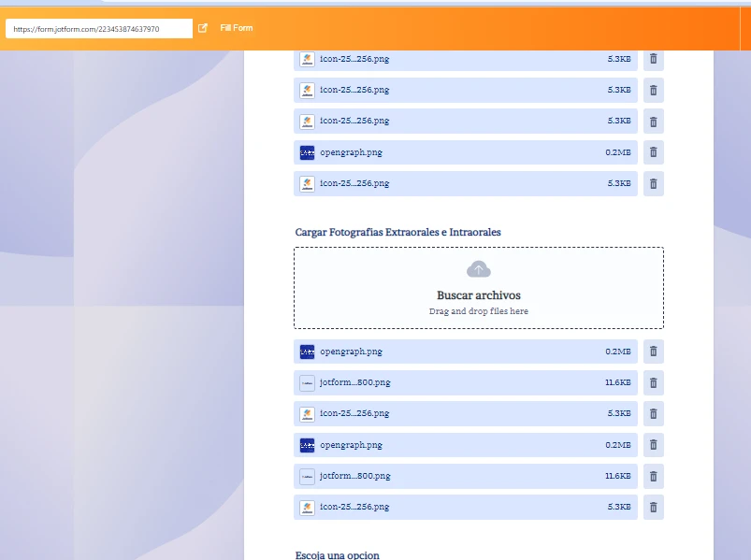Select the opengraph.png filename in upper list

click(x=350, y=152)
